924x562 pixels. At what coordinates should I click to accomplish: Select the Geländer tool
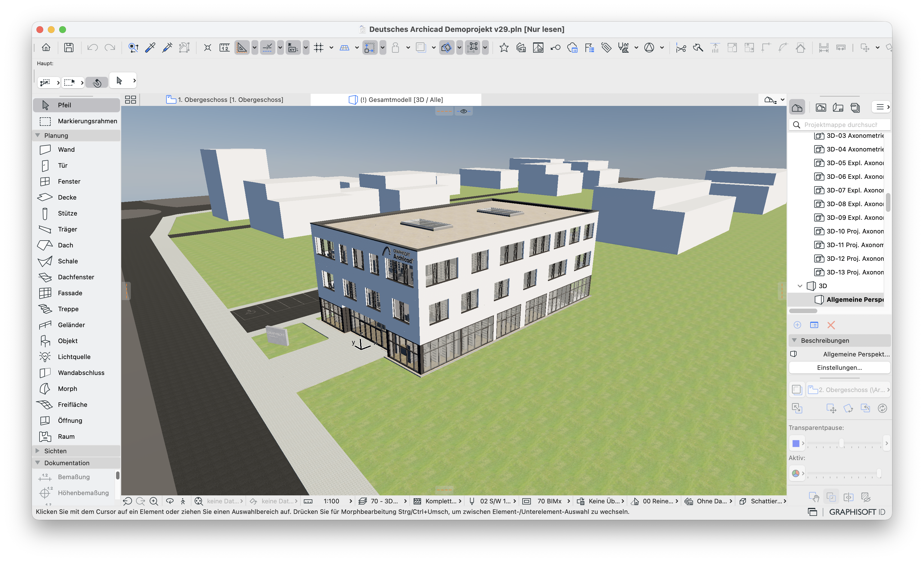77,325
